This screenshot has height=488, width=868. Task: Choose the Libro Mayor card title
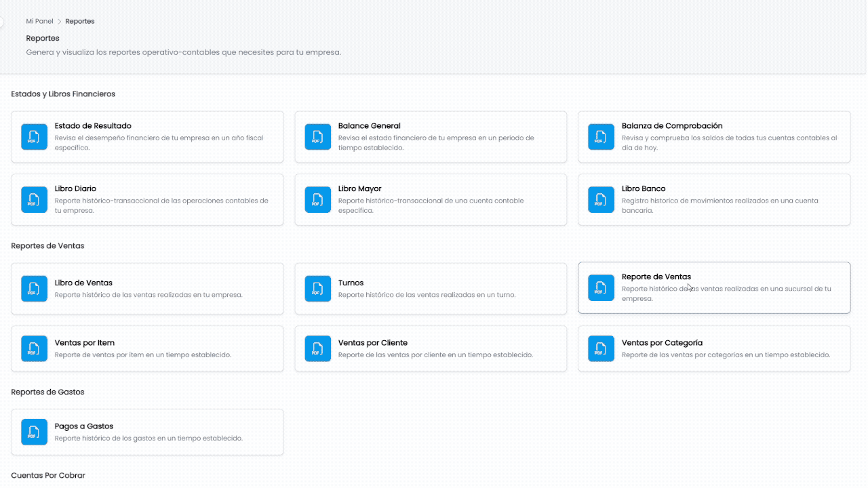pyautogui.click(x=360, y=189)
